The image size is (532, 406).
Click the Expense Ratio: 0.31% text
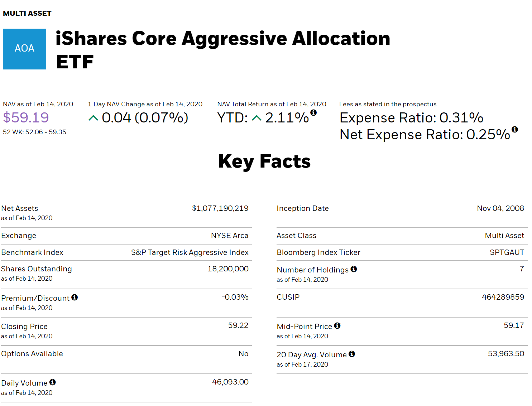pos(411,118)
